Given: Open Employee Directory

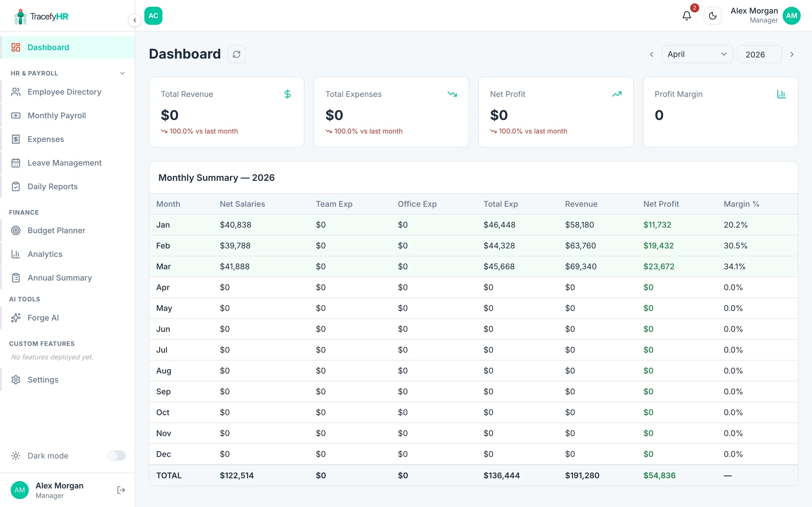Looking at the screenshot, I should [64, 92].
